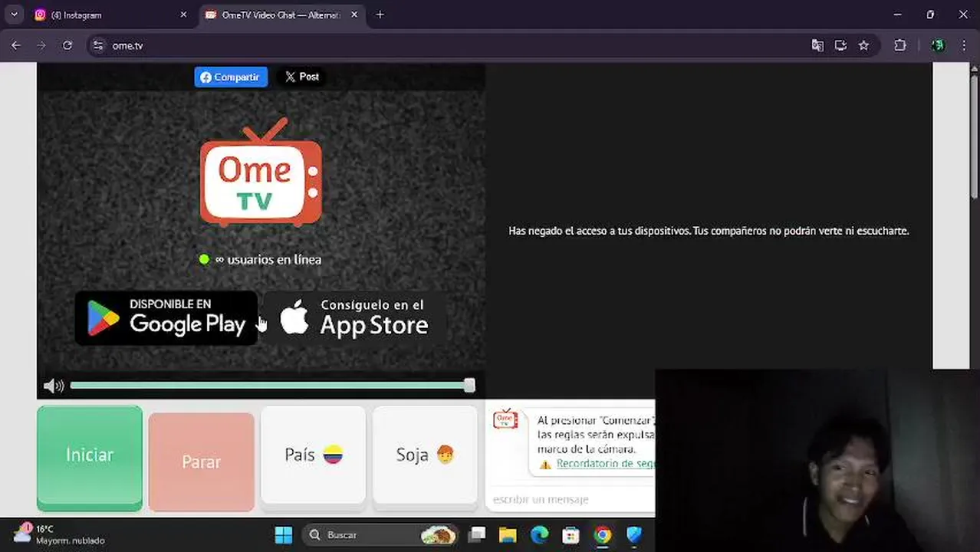Click the green Iniciar button
The image size is (980, 552).
point(90,457)
